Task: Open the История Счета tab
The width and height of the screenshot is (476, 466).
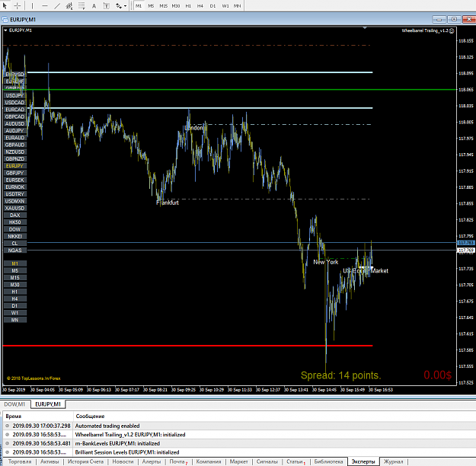Action: point(85,461)
